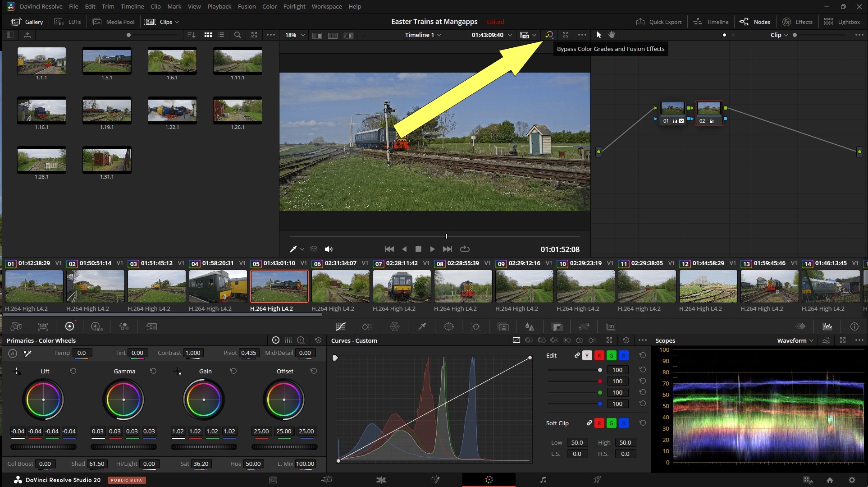This screenshot has height=487, width=868.
Task: Select the hand pan tool
Action: (x=612, y=35)
